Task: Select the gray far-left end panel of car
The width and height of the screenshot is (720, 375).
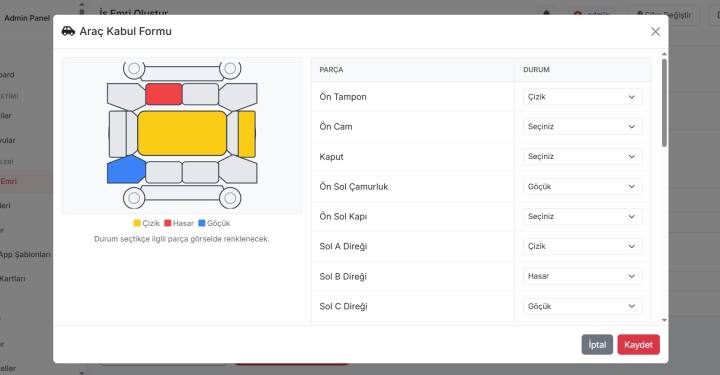Action: [118, 134]
